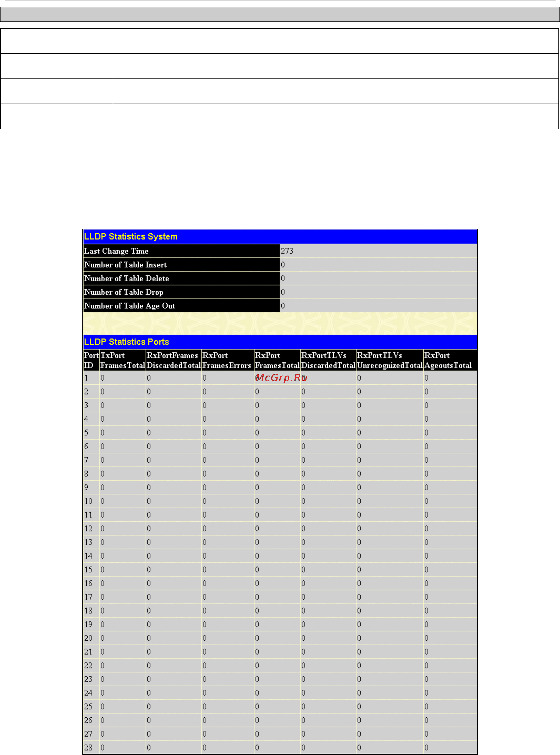Click the RxPort FramesTotal column header

click(277, 360)
